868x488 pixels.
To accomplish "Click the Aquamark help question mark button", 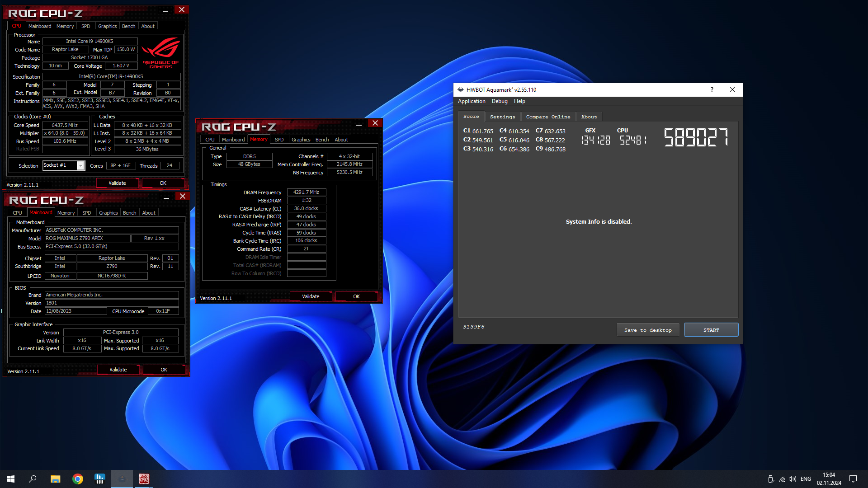I will tap(712, 89).
